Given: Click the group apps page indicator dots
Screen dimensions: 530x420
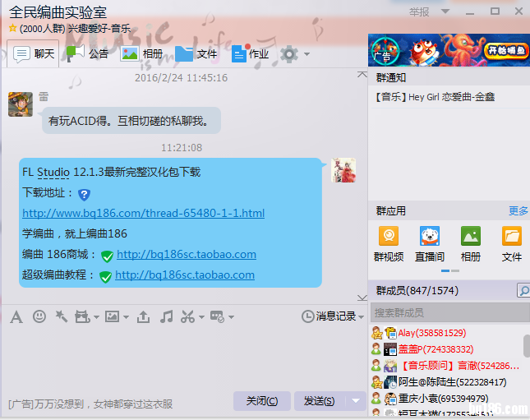Looking at the screenshot, I should [x=450, y=271].
